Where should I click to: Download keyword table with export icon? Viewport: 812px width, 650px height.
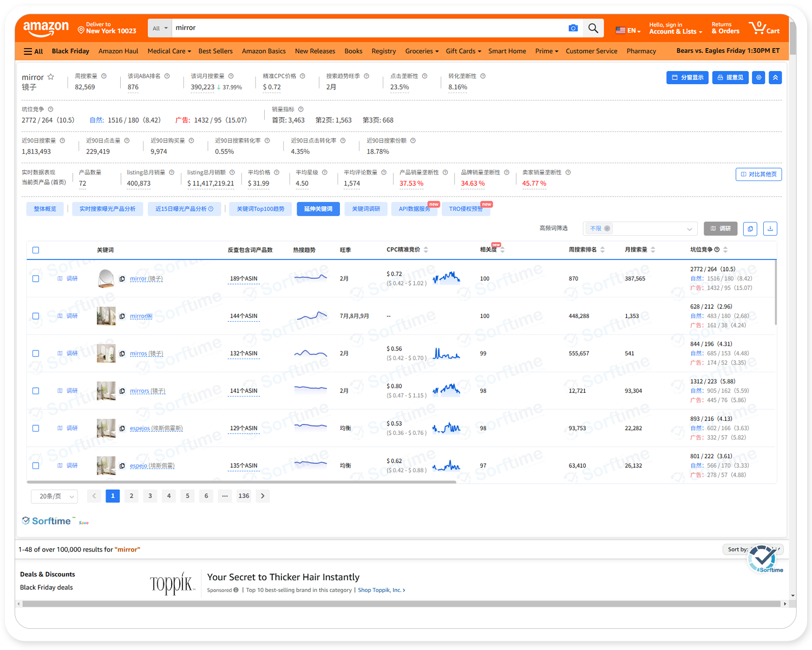770,229
